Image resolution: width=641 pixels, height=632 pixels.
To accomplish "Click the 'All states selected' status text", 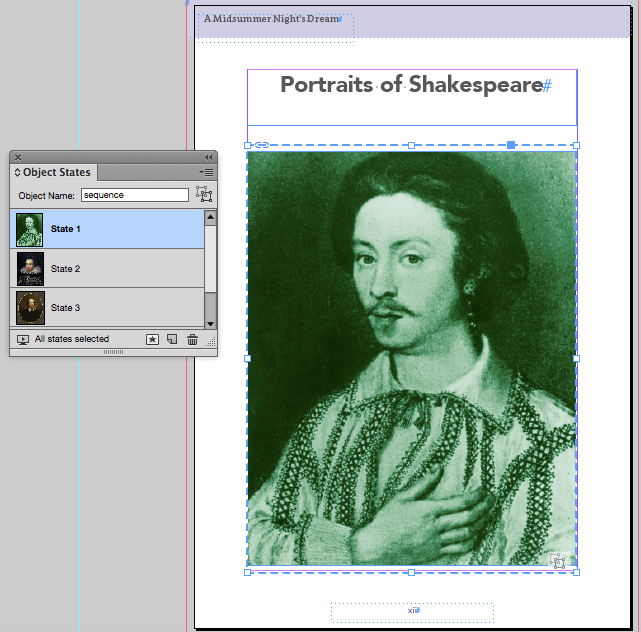I will 72,339.
